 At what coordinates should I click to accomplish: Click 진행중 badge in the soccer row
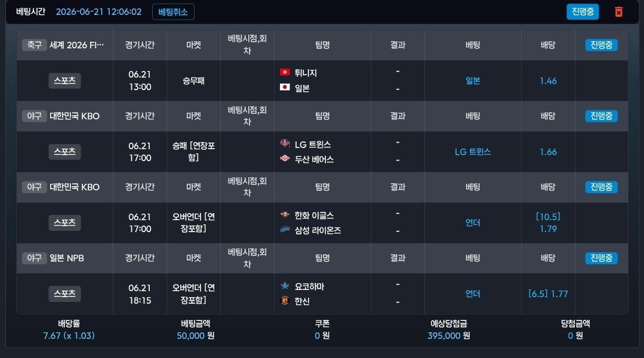coord(601,45)
